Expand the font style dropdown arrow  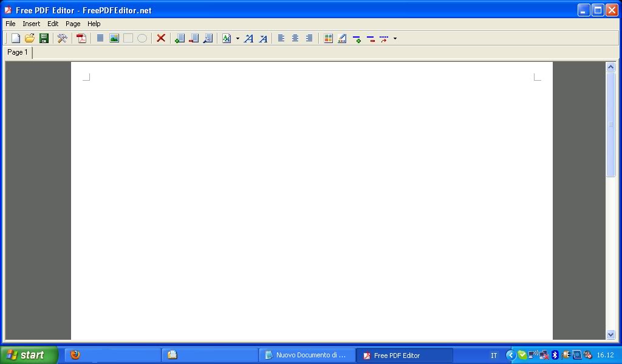tap(238, 38)
